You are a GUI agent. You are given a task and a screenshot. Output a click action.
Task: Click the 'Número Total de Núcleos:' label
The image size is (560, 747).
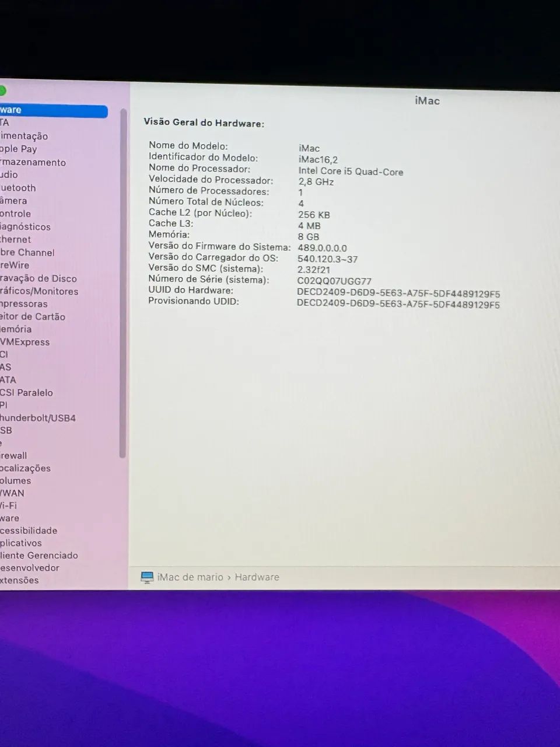tap(206, 203)
